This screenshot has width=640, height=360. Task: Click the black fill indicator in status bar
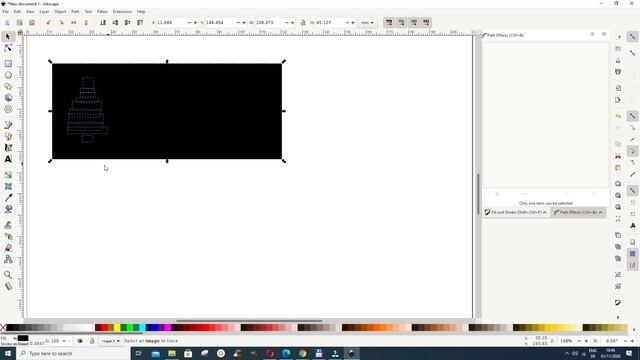coord(23,338)
